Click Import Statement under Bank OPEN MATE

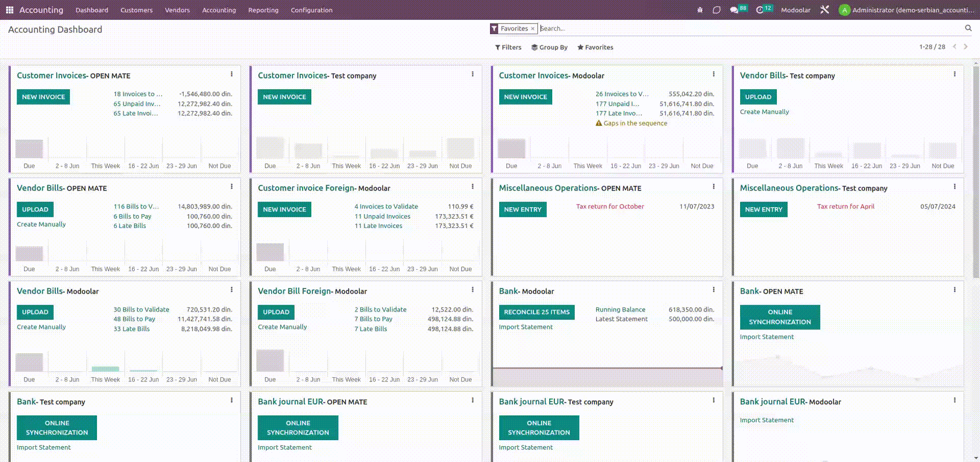[x=767, y=337]
